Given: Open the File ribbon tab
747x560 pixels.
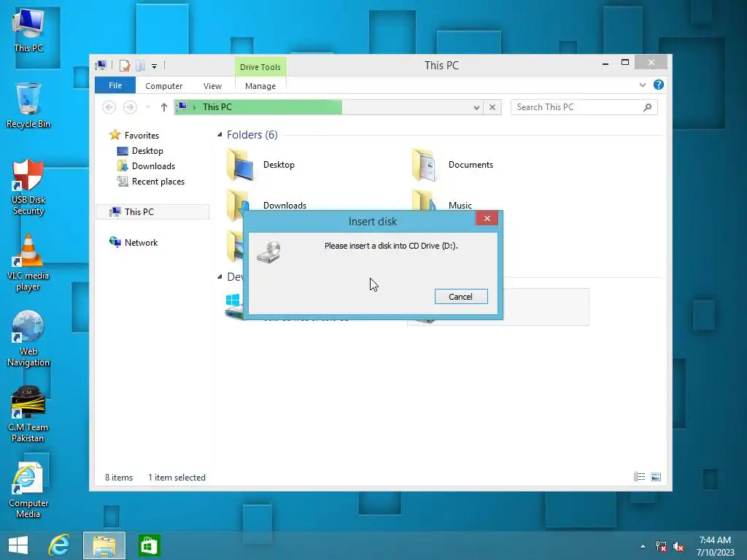Looking at the screenshot, I should pos(115,85).
